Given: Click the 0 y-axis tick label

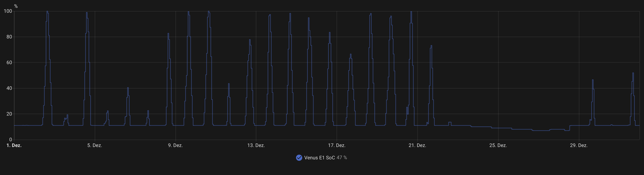Looking at the screenshot, I should (x=11, y=140).
